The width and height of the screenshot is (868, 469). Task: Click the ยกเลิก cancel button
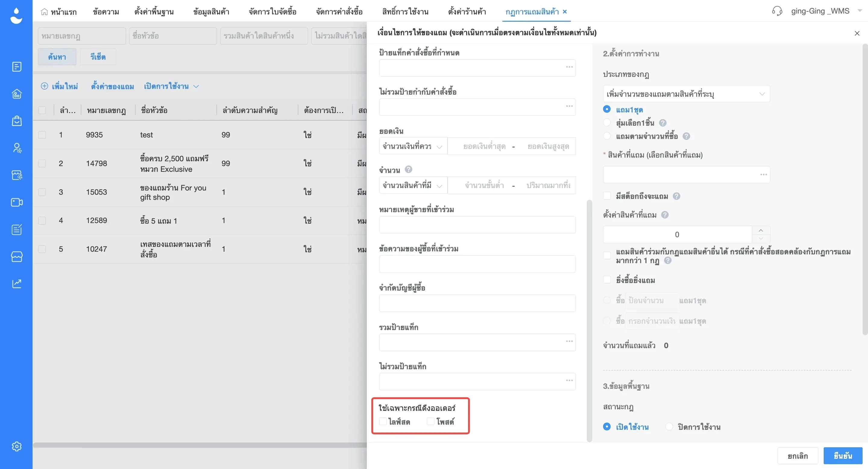pos(797,456)
